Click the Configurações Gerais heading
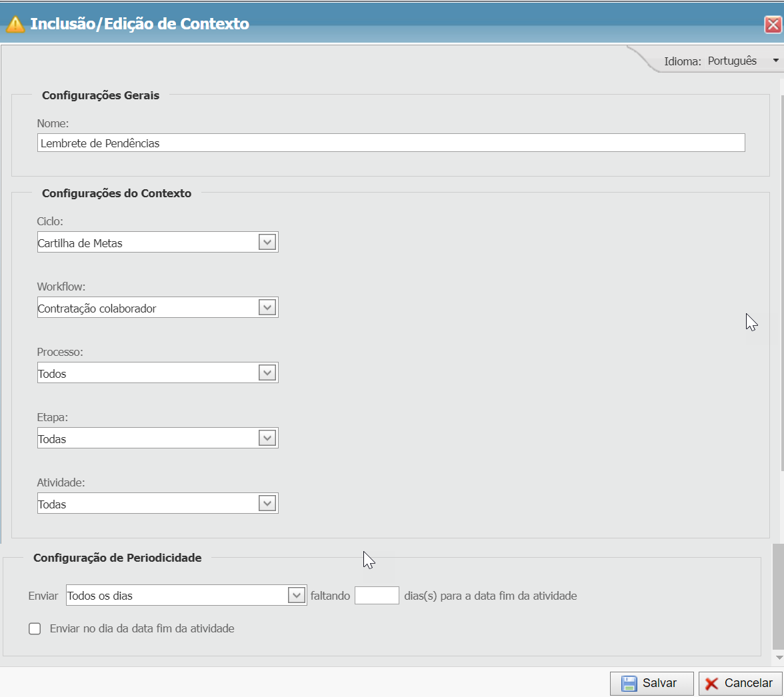The width and height of the screenshot is (784, 697). pyautogui.click(x=101, y=95)
